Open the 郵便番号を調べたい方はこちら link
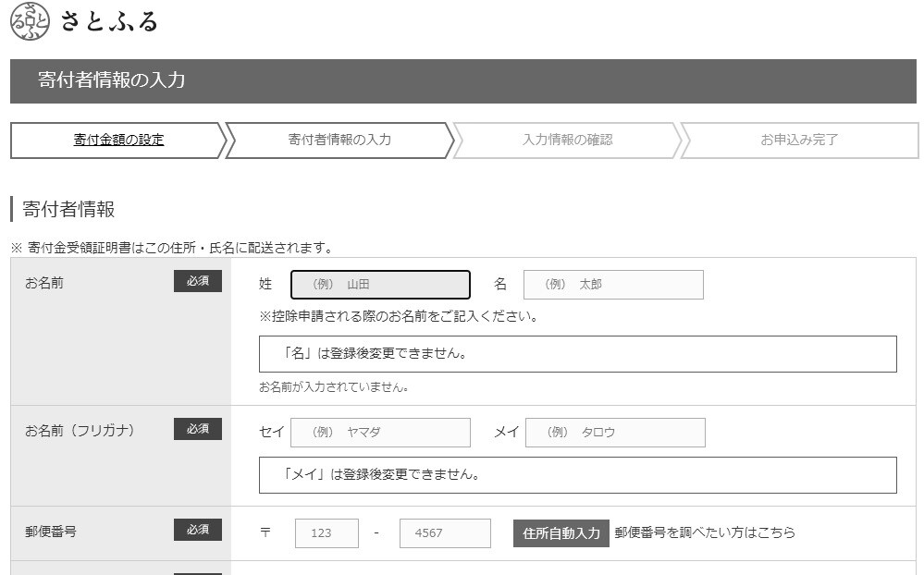Viewport: 924px width, 575px height. (705, 532)
